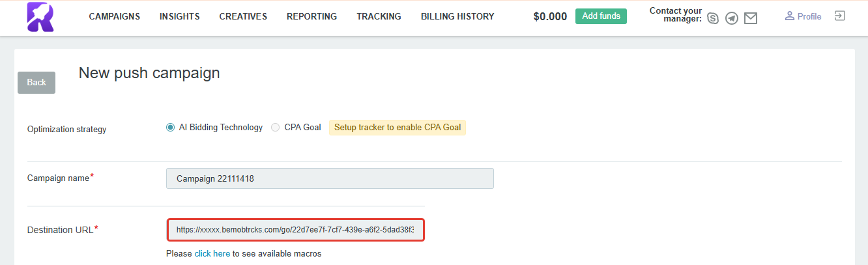
Task: Open BILLING HISTORY from the navigation
Action: (457, 16)
